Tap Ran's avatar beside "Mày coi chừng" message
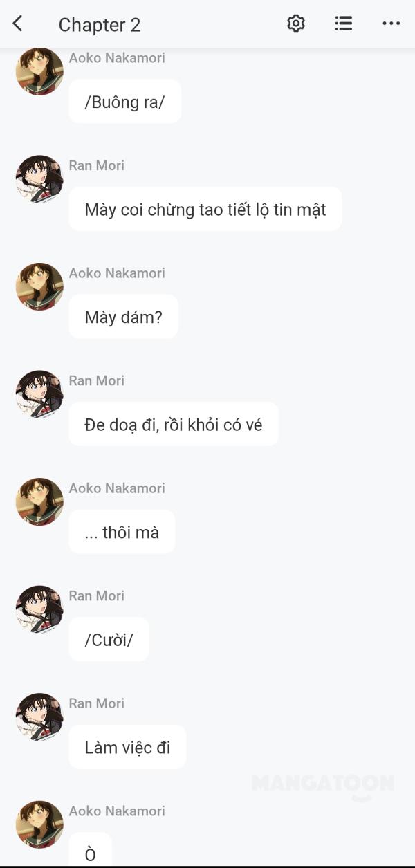This screenshot has height=868, width=415. point(39,178)
